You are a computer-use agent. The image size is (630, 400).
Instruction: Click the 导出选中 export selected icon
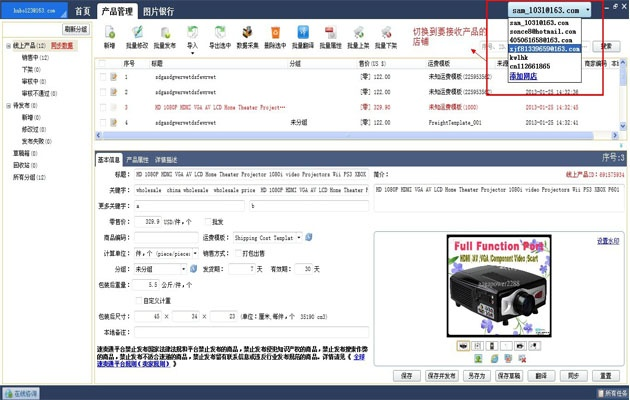pyautogui.click(x=220, y=32)
